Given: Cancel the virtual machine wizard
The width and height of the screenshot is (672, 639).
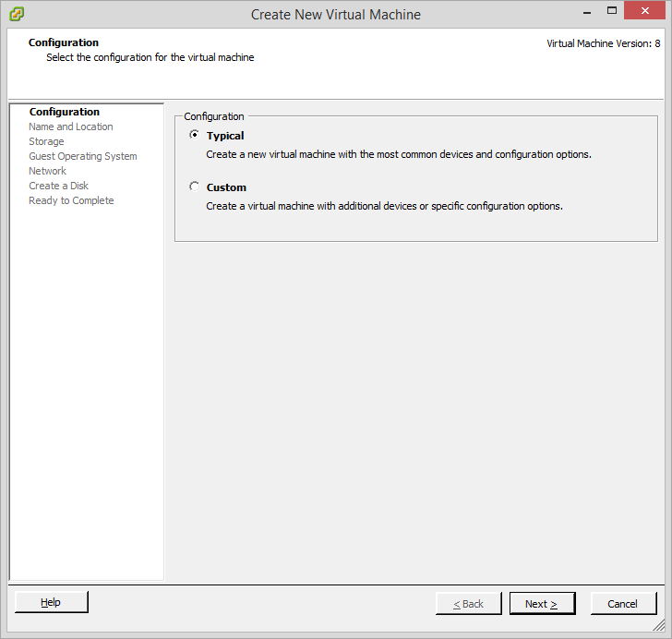Looking at the screenshot, I should [622, 604].
